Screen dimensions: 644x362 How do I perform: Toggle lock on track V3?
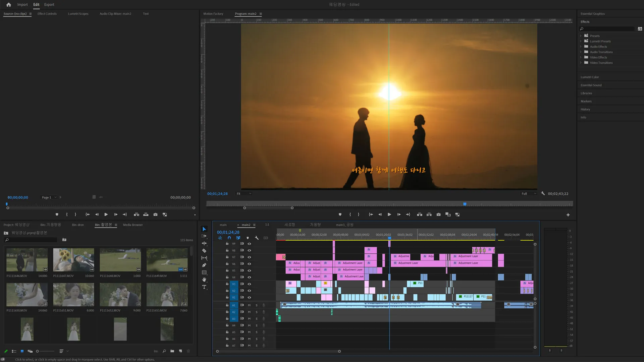click(x=227, y=284)
